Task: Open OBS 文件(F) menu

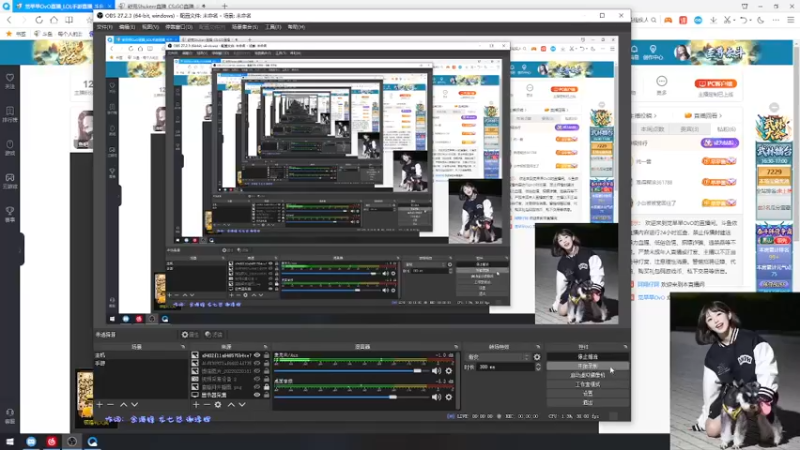Action: tap(105, 27)
